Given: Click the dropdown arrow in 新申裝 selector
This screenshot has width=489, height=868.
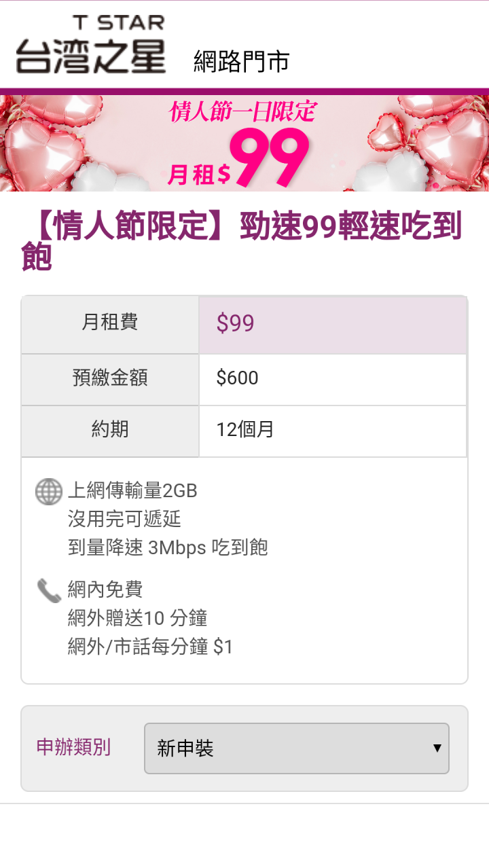Looking at the screenshot, I should click(x=437, y=748).
